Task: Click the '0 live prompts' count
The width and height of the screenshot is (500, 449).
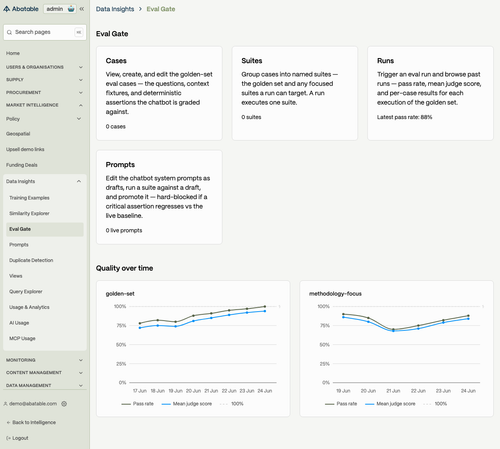Action: click(124, 231)
